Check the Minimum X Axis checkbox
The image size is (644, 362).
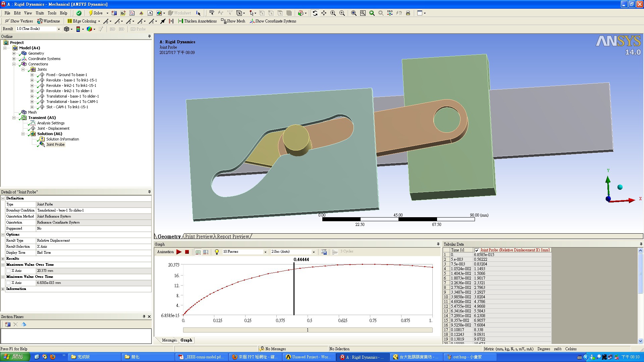pos(9,283)
